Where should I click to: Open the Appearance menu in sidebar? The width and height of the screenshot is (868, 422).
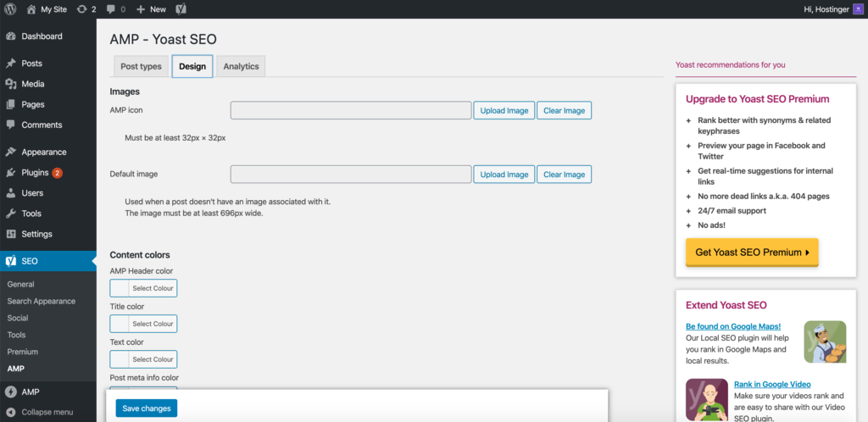pos(44,153)
